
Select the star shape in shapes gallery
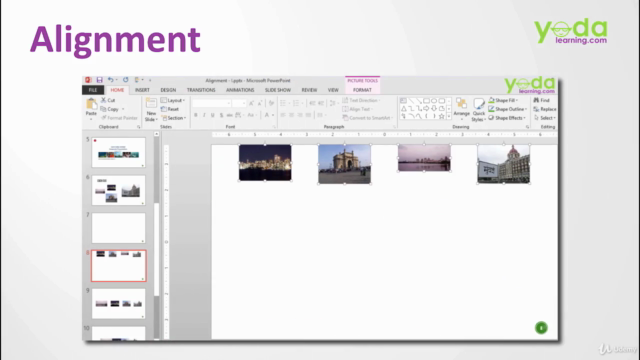coord(442,116)
